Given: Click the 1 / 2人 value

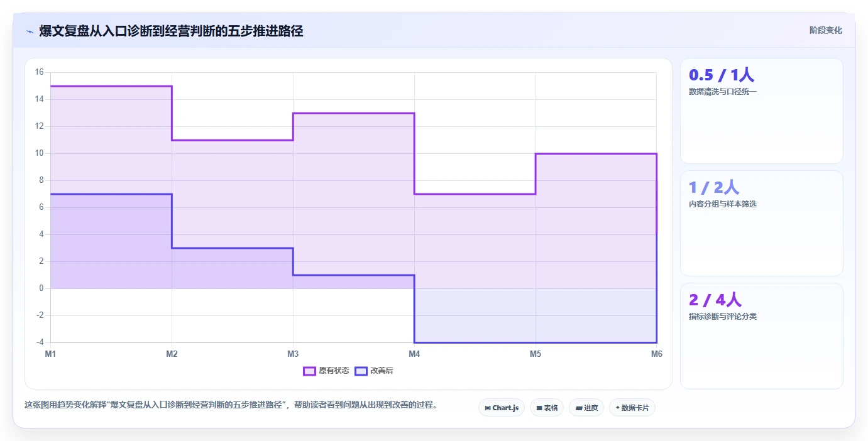Looking at the screenshot, I should point(714,187).
